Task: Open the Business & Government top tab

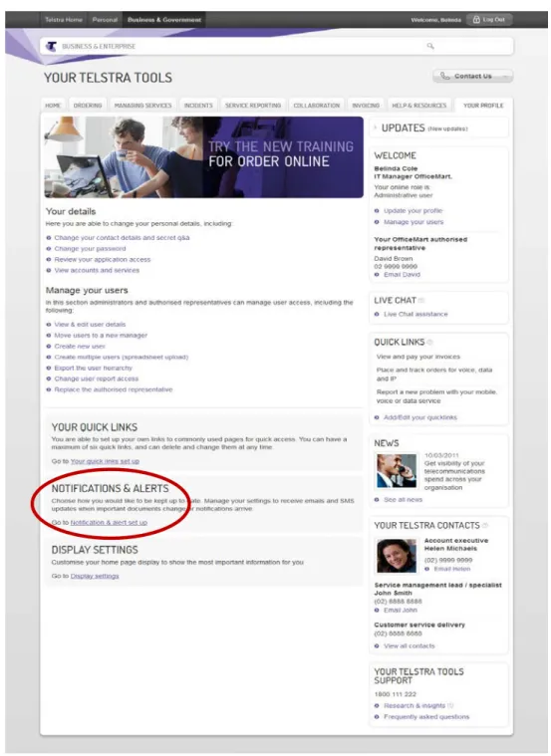Action: point(164,20)
